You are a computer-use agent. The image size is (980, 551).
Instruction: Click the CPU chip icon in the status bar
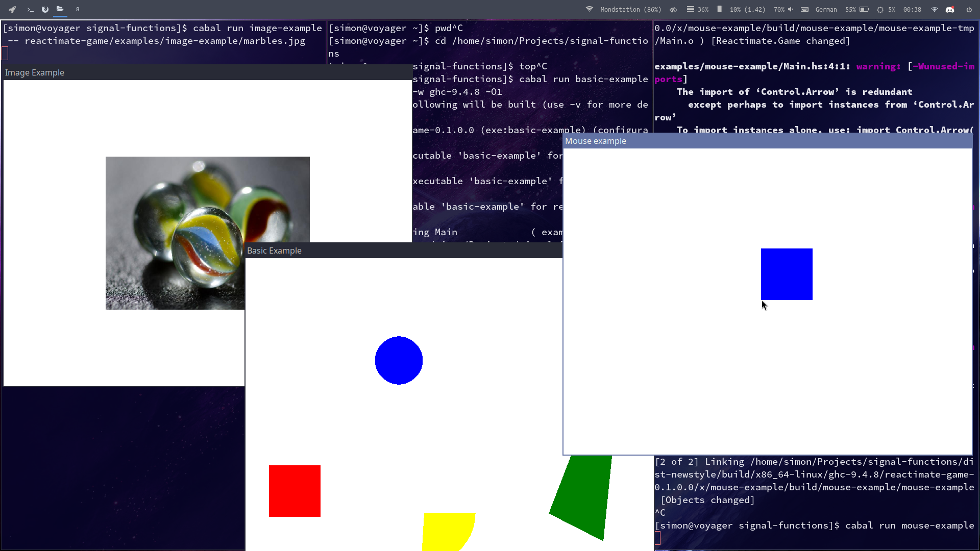click(x=719, y=9)
